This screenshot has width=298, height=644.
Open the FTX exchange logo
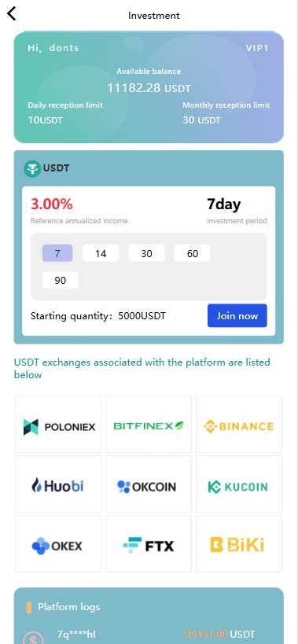149,544
